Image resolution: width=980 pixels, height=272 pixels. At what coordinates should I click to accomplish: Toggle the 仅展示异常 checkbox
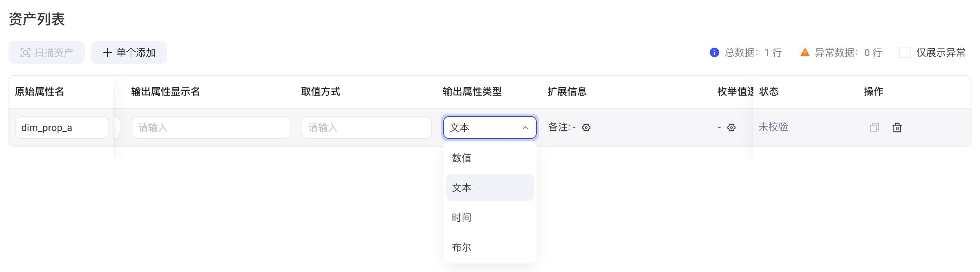[x=905, y=52]
